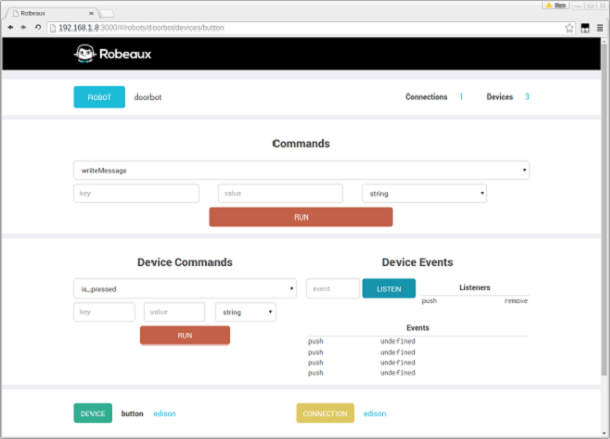610x439 pixels.
Task: Click RUN under Device Commands
Action: (x=185, y=335)
